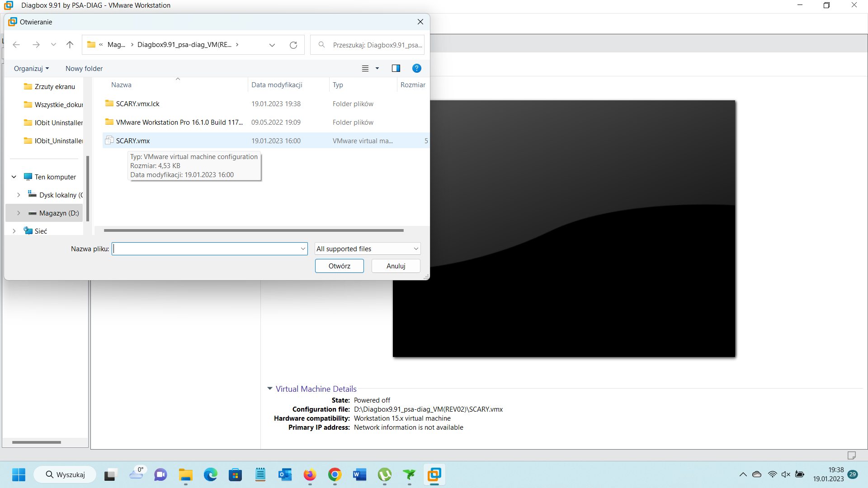Select IObit Uninstaller folder in sidebar
The image size is (868, 488).
tap(53, 123)
